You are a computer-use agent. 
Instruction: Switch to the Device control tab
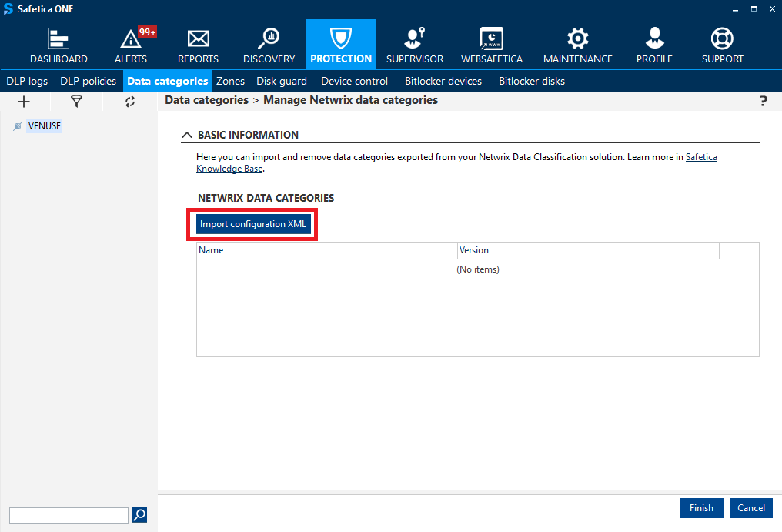[355, 81]
